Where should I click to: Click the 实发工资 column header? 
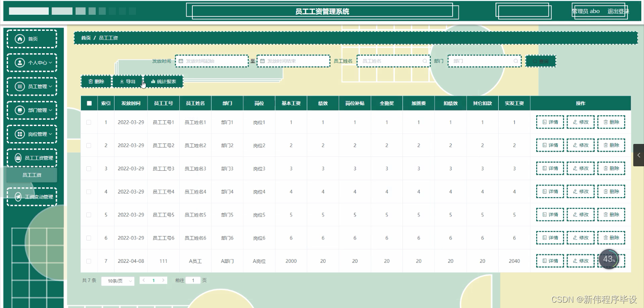click(514, 103)
